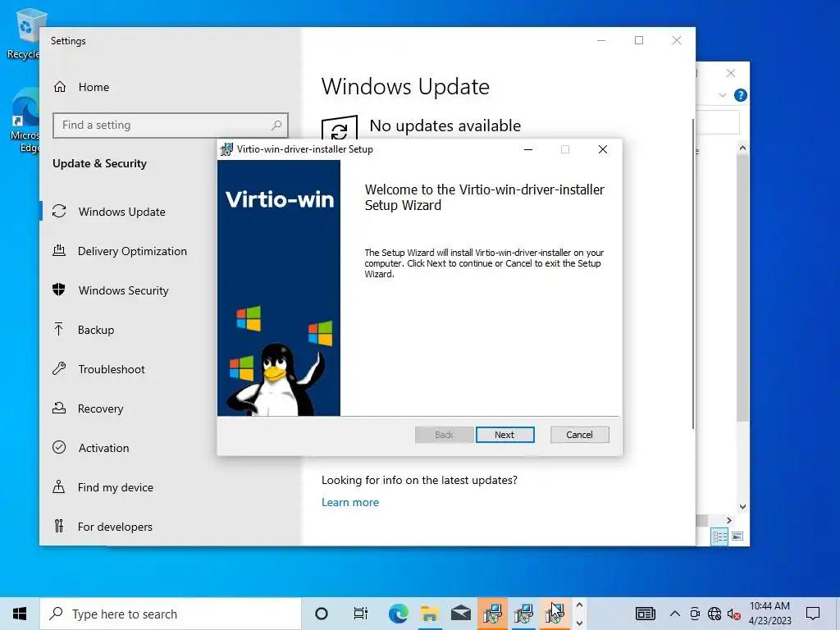Open News and interests from the taskbar
This screenshot has width=840, height=630.
pos(646,614)
